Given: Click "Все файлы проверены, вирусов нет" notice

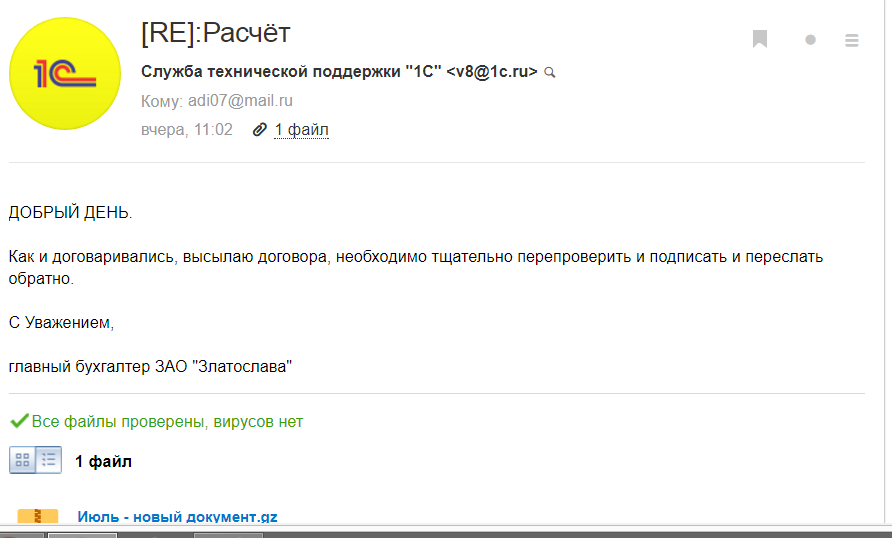Looking at the screenshot, I should [x=167, y=421].
